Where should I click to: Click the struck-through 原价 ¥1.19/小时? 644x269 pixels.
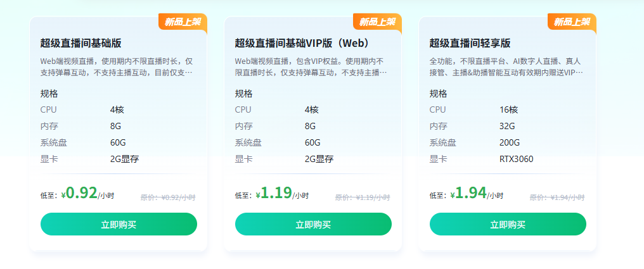[x=363, y=197]
